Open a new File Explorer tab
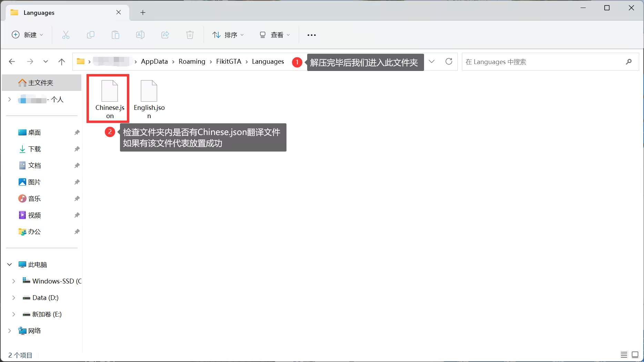 [x=143, y=12]
